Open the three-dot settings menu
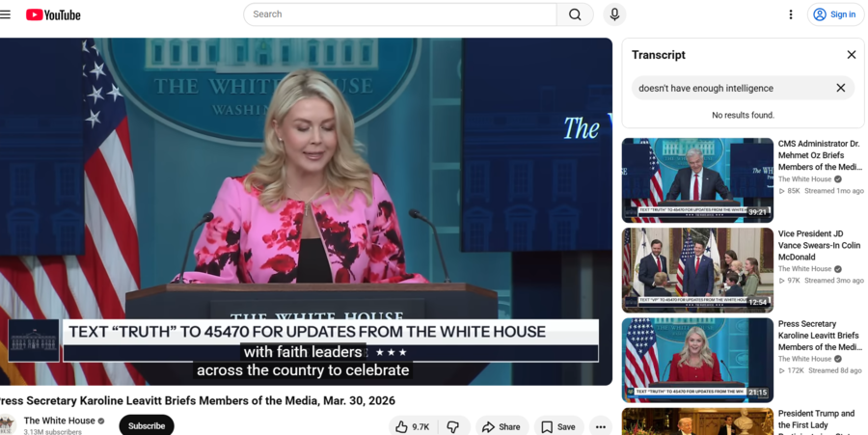 click(x=791, y=14)
